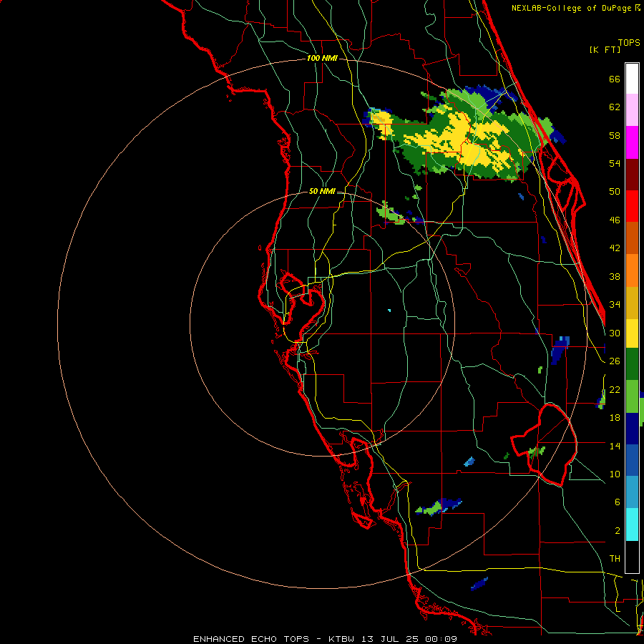Click the black TH threshold block in legend
644x644 pixels.
632,557
